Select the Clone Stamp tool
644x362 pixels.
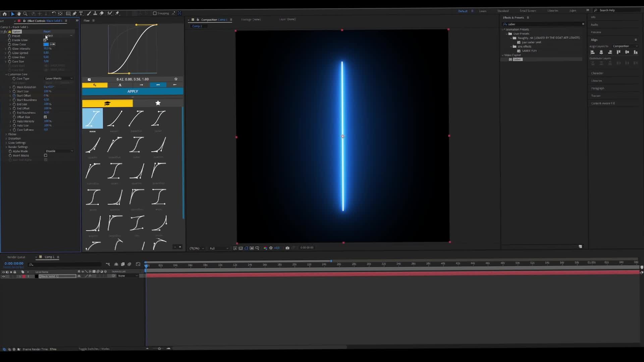coord(95,14)
